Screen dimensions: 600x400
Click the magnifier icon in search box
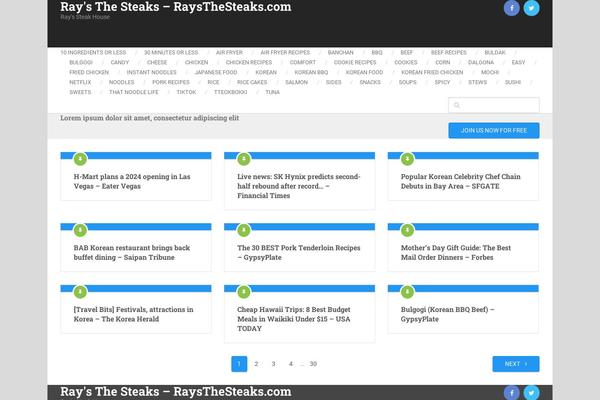457,105
